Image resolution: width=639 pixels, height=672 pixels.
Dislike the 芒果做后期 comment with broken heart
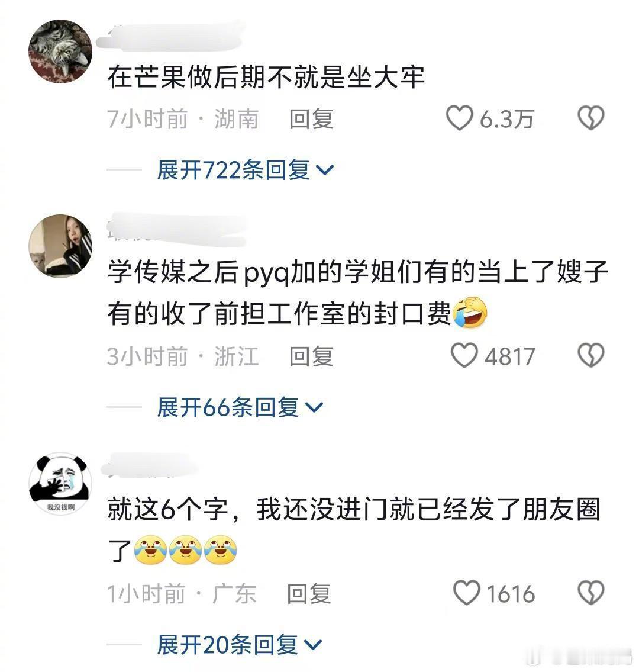pos(591,118)
